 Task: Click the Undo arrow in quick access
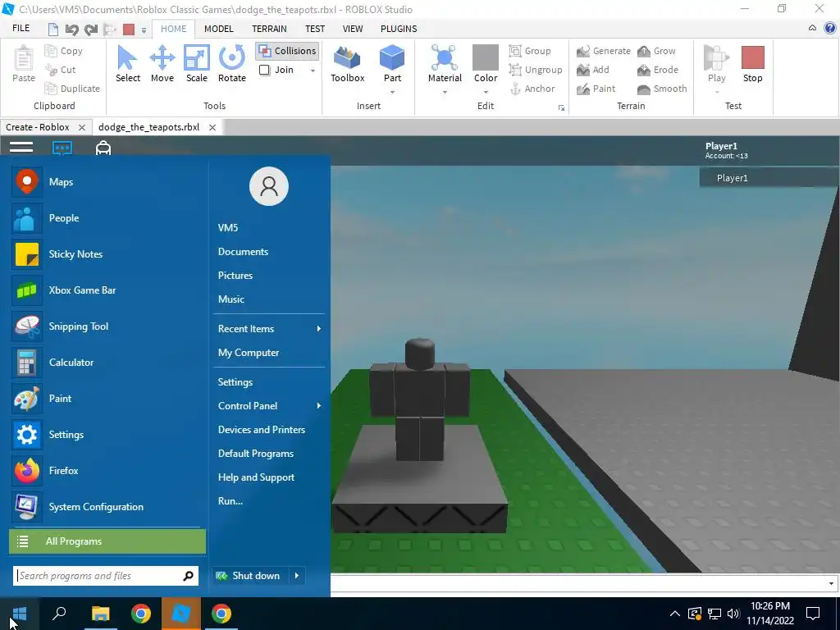coord(72,29)
